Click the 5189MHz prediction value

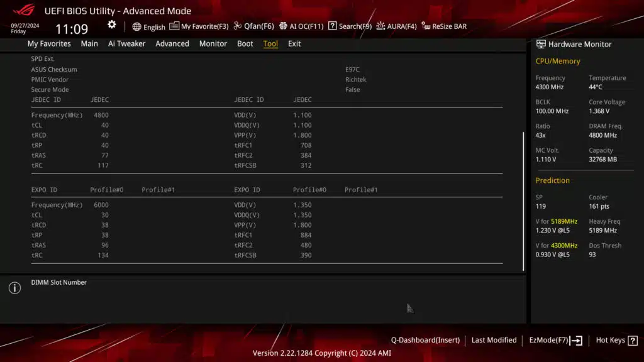564,221
